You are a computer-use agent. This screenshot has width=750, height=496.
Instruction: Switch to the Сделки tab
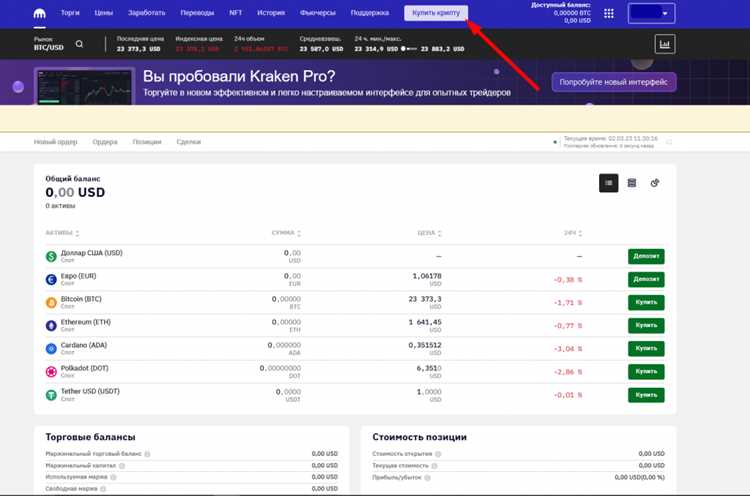pos(188,142)
